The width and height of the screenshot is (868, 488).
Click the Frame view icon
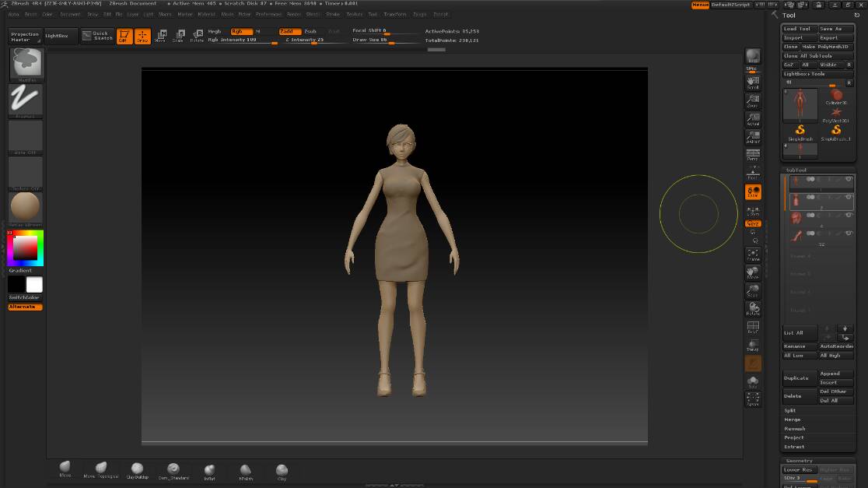[x=753, y=255]
